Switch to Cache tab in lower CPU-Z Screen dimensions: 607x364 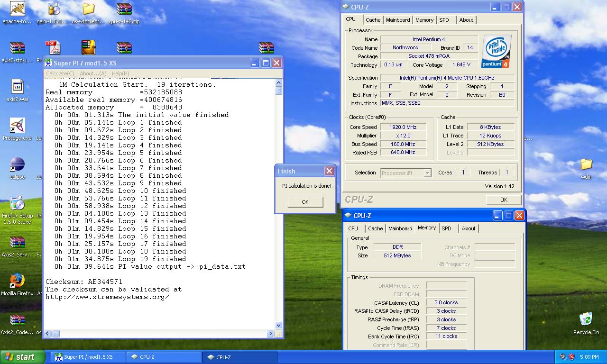click(x=376, y=228)
